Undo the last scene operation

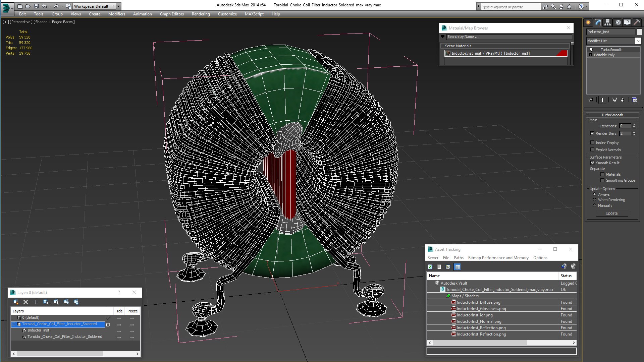(45, 6)
